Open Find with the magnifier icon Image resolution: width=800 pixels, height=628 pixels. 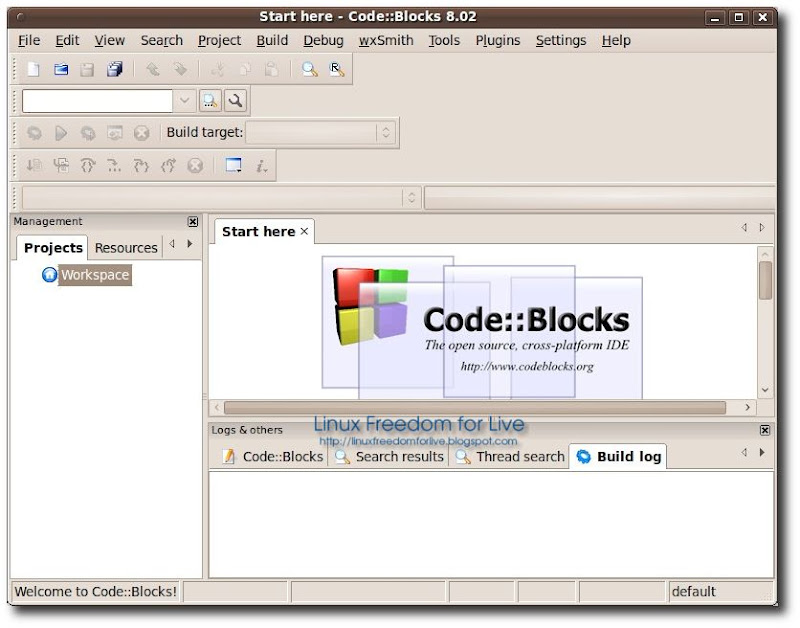click(x=310, y=69)
